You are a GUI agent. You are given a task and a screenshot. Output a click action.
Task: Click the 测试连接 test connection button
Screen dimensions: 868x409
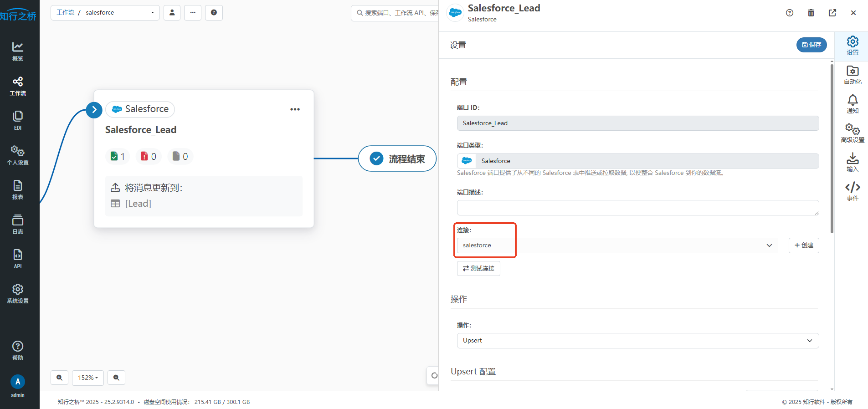[478, 269]
